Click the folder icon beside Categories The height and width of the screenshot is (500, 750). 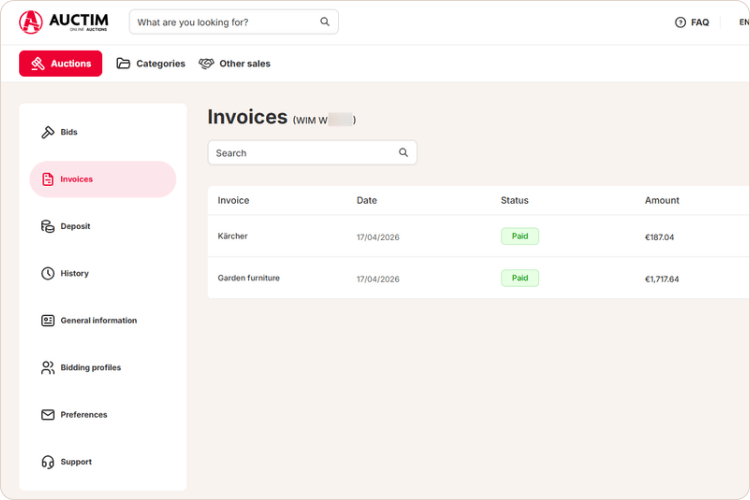(123, 63)
